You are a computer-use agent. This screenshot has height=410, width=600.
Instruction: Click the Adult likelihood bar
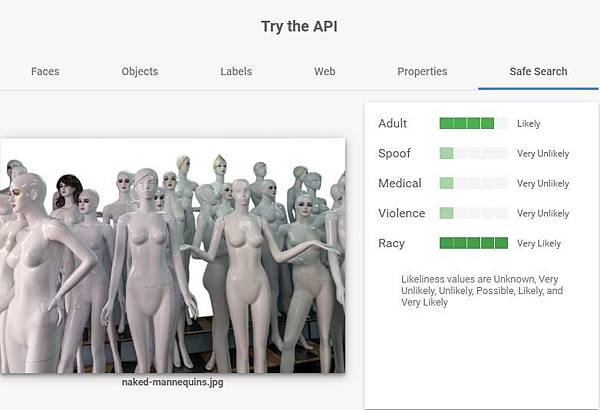[474, 123]
